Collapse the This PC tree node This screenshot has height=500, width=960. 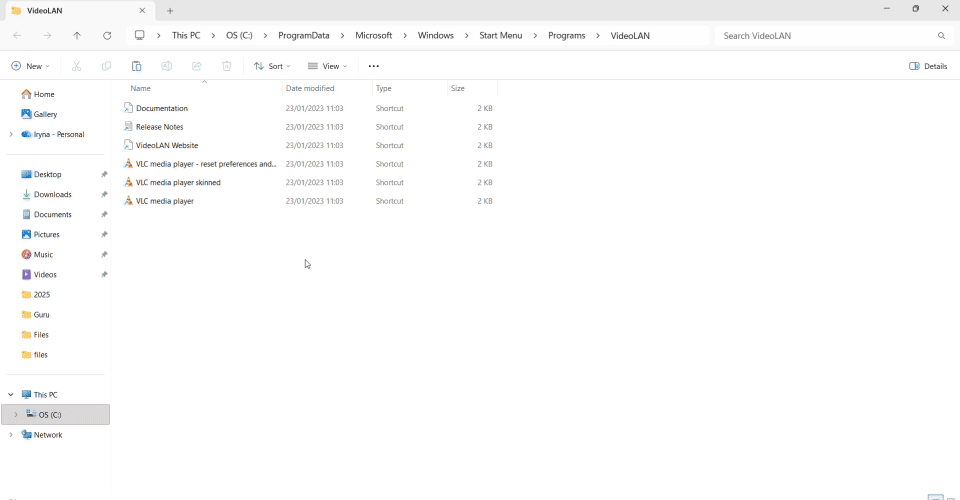11,395
